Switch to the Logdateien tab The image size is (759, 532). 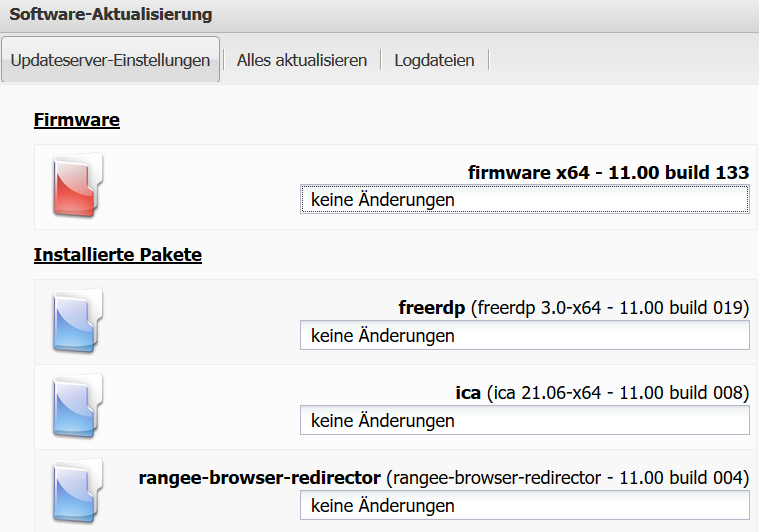(x=434, y=60)
